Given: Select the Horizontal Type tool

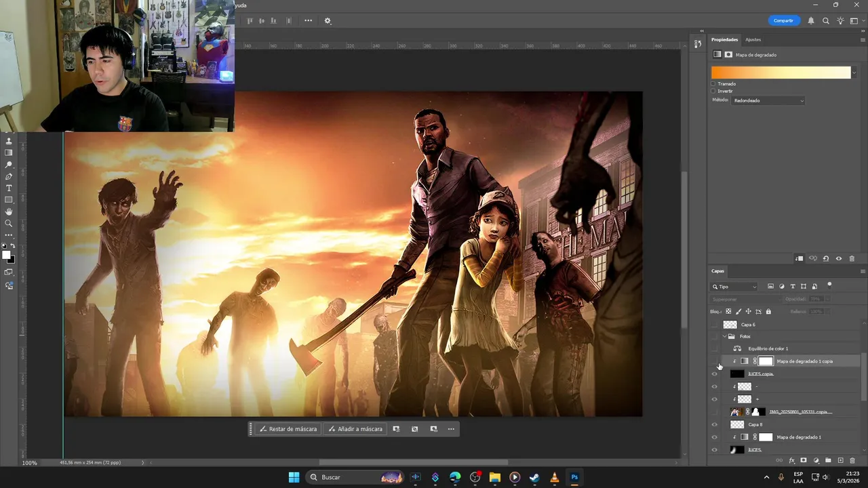Looking at the screenshot, I should click(x=9, y=188).
